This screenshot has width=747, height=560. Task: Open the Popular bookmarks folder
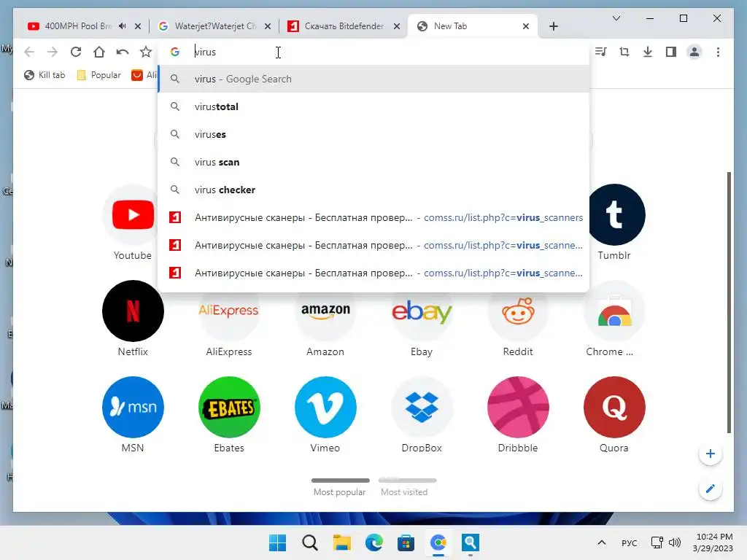click(99, 75)
